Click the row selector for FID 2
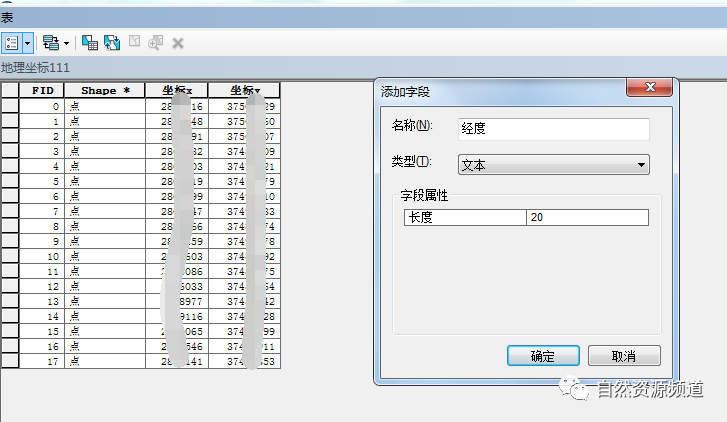Image resolution: width=727 pixels, height=422 pixels. tap(10, 136)
